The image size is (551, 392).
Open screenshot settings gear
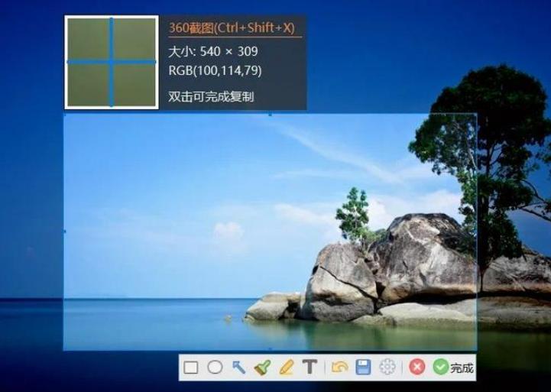[387, 368]
